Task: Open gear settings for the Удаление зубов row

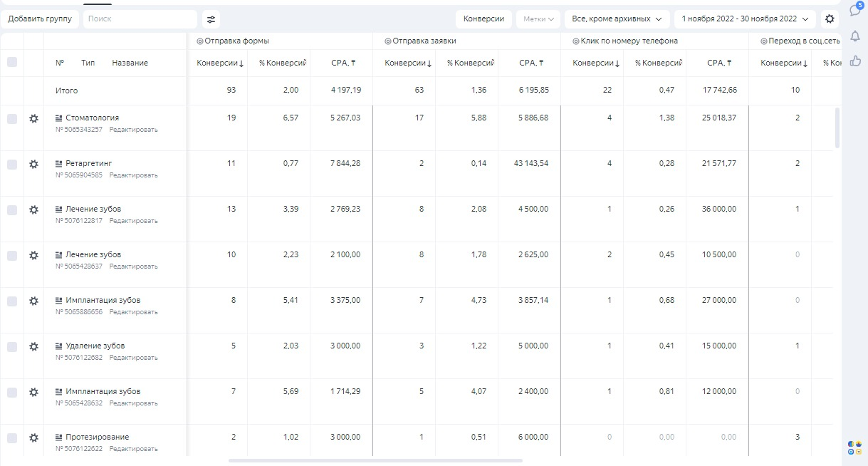Action: (x=33, y=347)
